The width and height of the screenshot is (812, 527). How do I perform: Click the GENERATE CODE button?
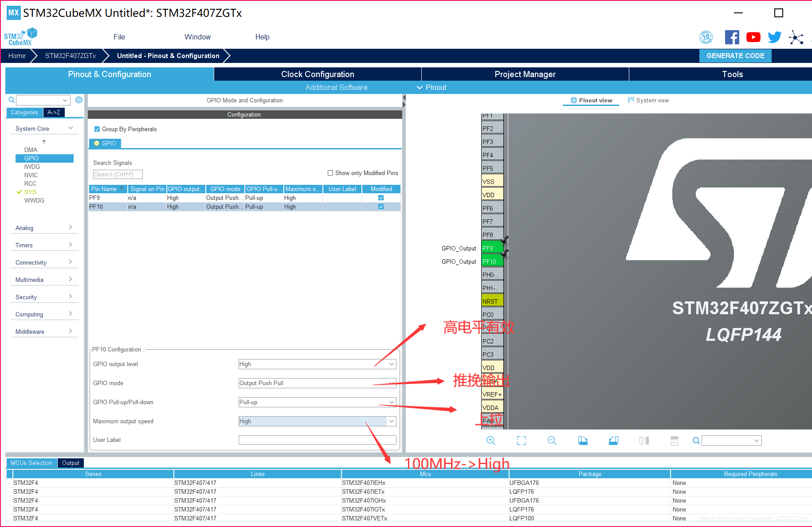[735, 56]
